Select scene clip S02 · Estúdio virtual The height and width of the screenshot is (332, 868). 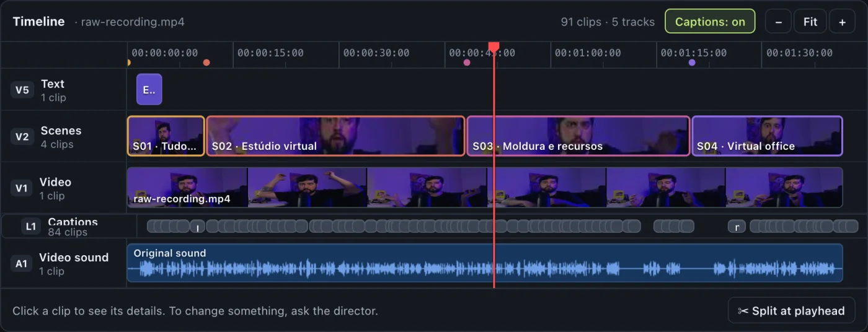[x=335, y=136]
